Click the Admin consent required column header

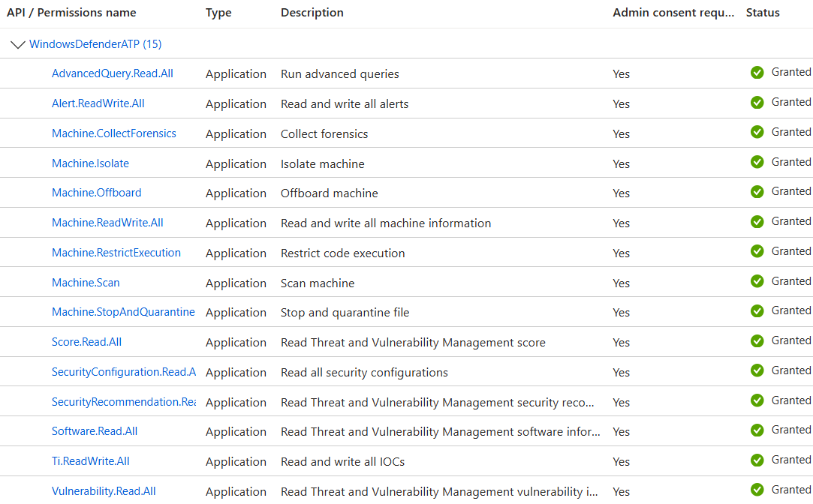[673, 13]
